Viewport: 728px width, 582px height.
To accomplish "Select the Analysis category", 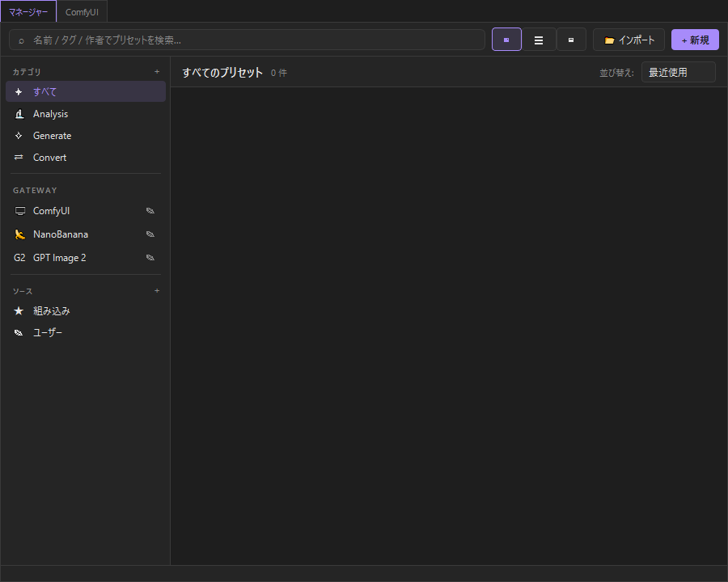I will 86,114.
